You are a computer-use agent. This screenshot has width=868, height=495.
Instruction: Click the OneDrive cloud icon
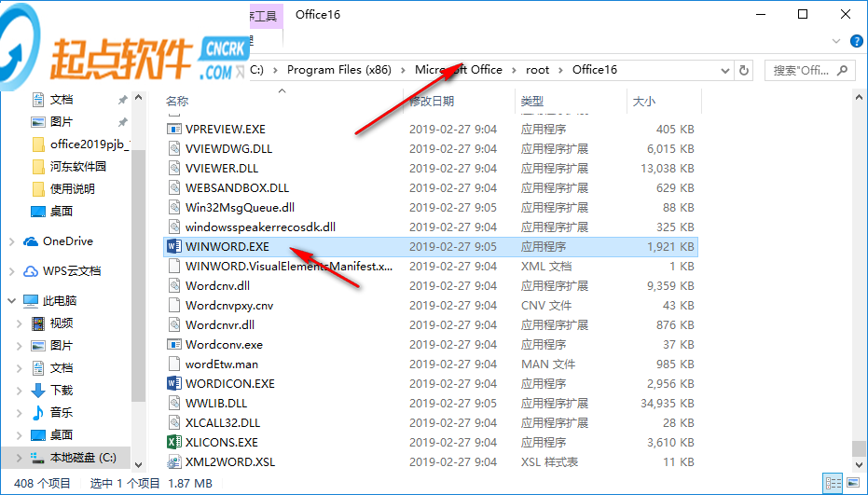point(31,241)
